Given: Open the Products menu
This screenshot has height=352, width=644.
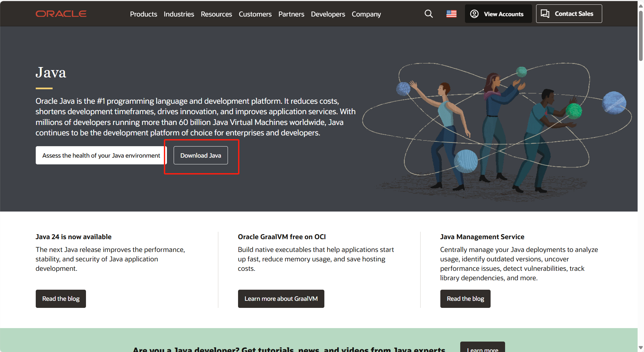Looking at the screenshot, I should [143, 14].
